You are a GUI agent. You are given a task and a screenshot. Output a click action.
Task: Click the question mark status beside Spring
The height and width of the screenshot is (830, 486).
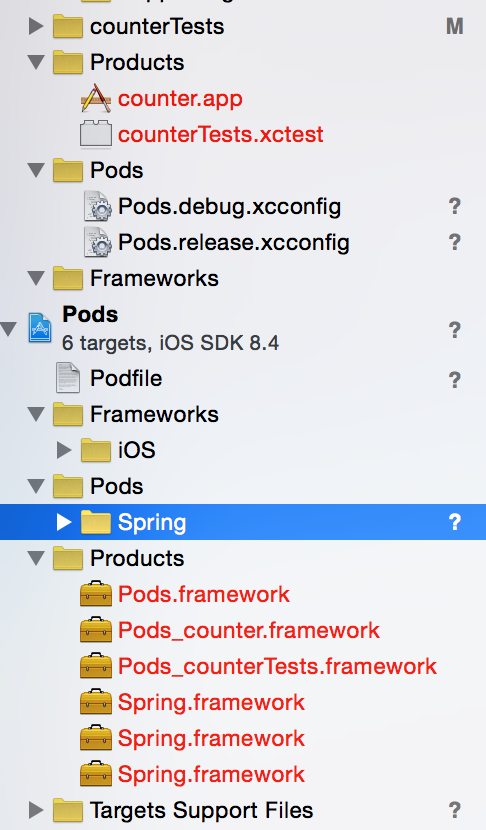(x=455, y=522)
